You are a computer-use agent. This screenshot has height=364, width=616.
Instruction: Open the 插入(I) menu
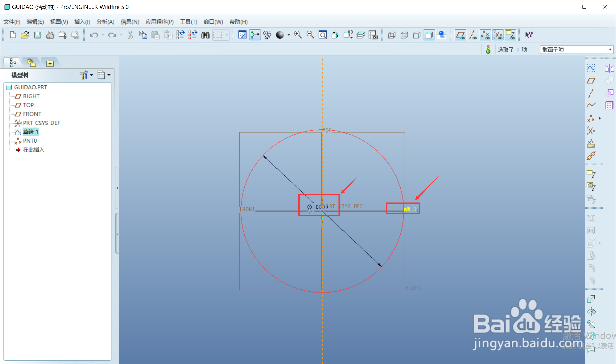tap(82, 22)
